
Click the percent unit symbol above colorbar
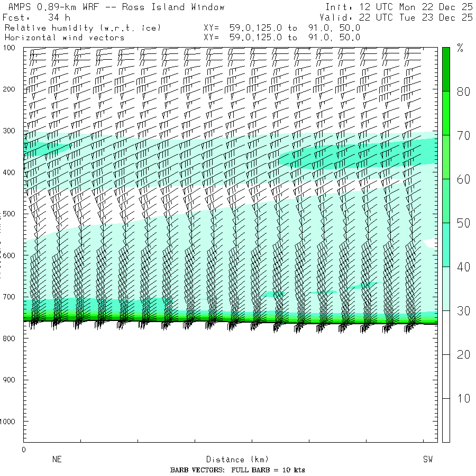[460, 49]
